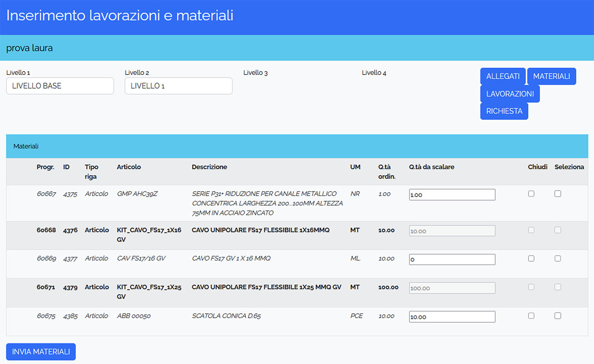Screen dimensions: 594x364
Task: Tick Chiudi checkbox for GMP AHC39Z row
Action: 531,194
